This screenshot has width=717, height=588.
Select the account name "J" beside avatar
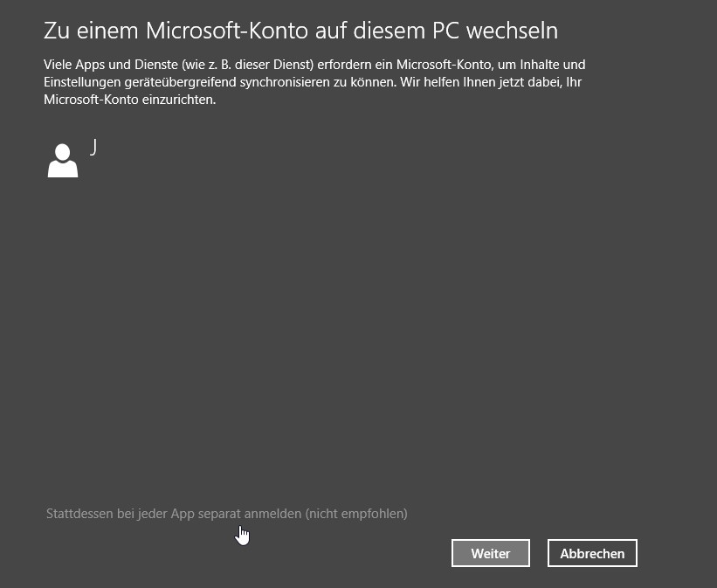pos(93,147)
